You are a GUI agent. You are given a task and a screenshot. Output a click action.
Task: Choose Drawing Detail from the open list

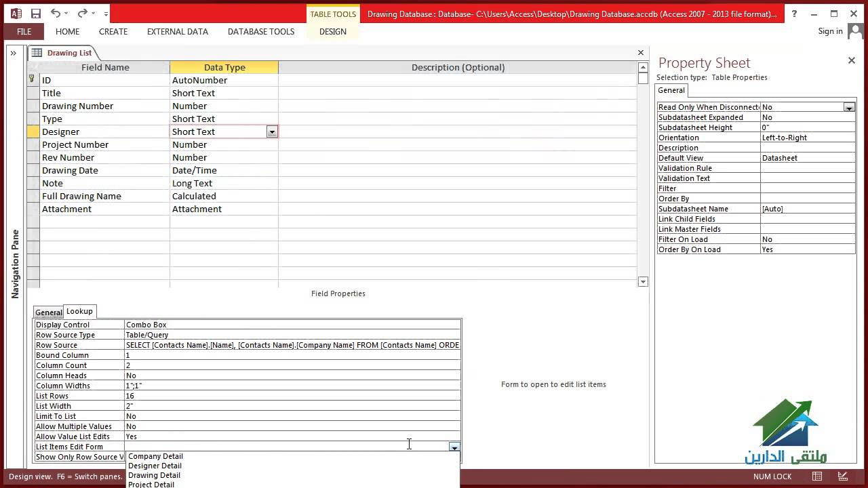[154, 475]
